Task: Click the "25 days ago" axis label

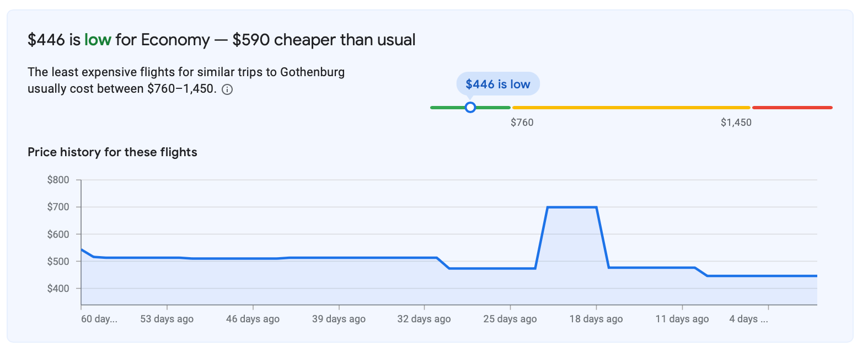Action: point(510,319)
